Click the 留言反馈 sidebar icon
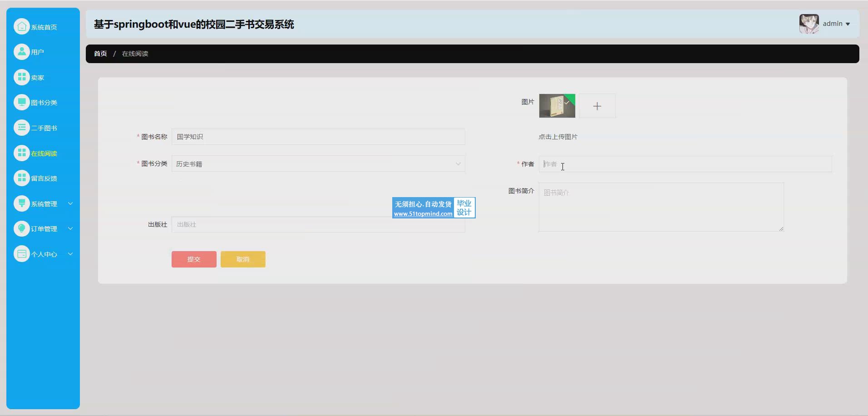Viewport: 868px width, 416px height. pyautogui.click(x=21, y=178)
